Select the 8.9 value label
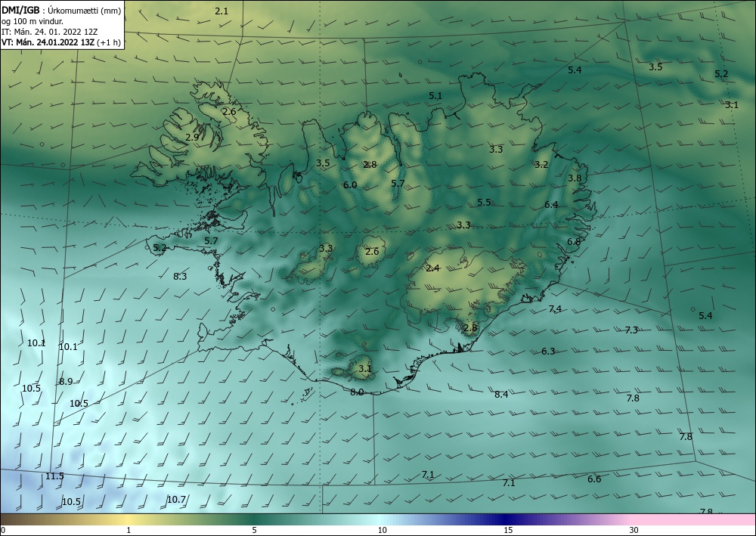756x536 pixels. pyautogui.click(x=66, y=381)
